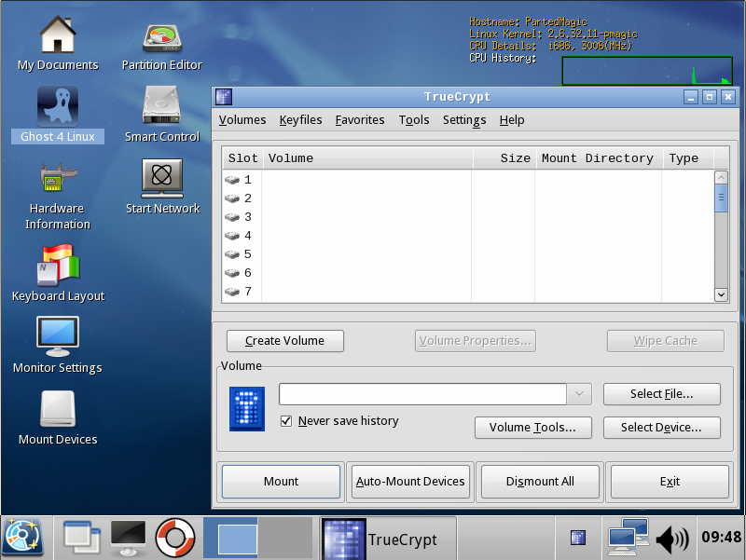
Task: Open the Volumes menu
Action: (242, 120)
